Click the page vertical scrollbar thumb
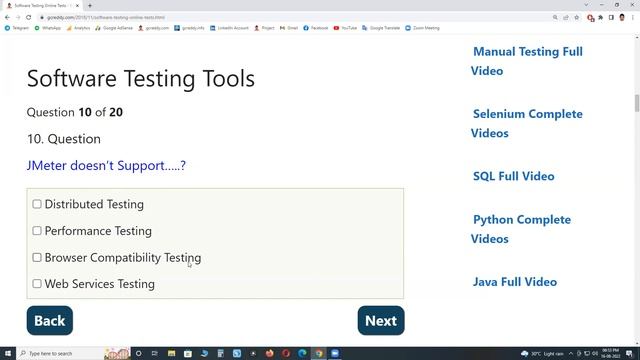 [x=637, y=102]
